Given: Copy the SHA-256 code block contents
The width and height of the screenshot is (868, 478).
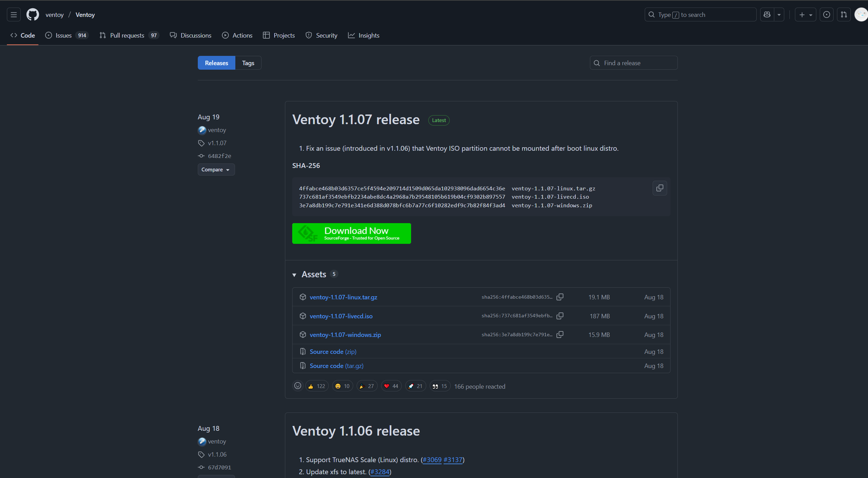Looking at the screenshot, I should coord(660,188).
